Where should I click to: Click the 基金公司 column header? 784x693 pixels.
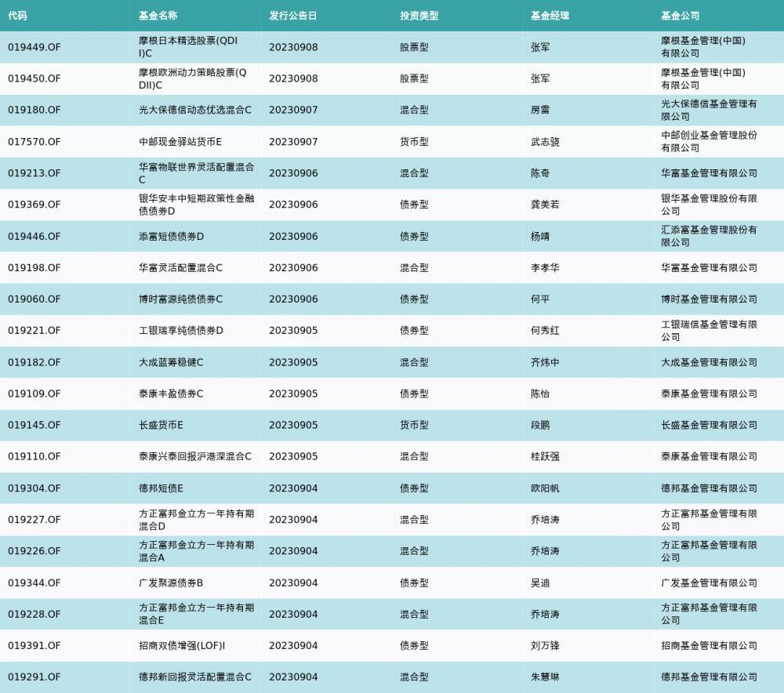pos(681,16)
